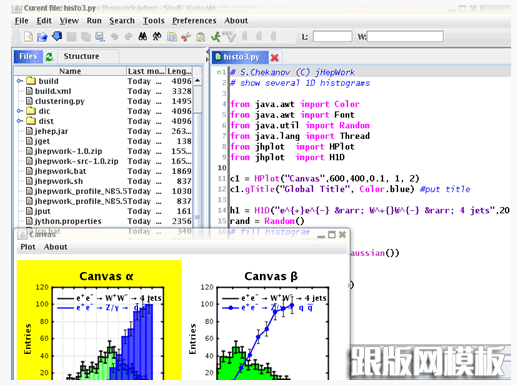This screenshot has width=517, height=385.
Task: Run script with the green runner icon
Action: pyautogui.click(x=215, y=36)
